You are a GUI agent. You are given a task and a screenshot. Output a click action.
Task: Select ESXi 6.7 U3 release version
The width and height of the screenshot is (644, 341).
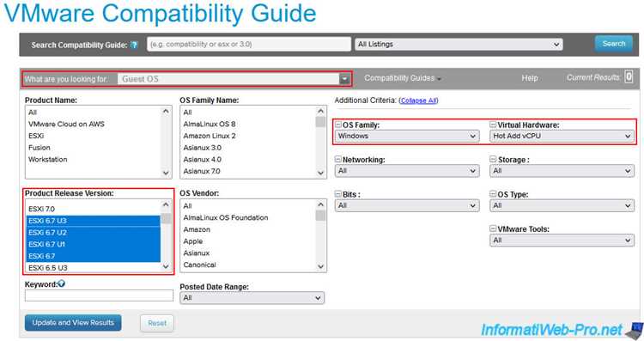pos(94,221)
